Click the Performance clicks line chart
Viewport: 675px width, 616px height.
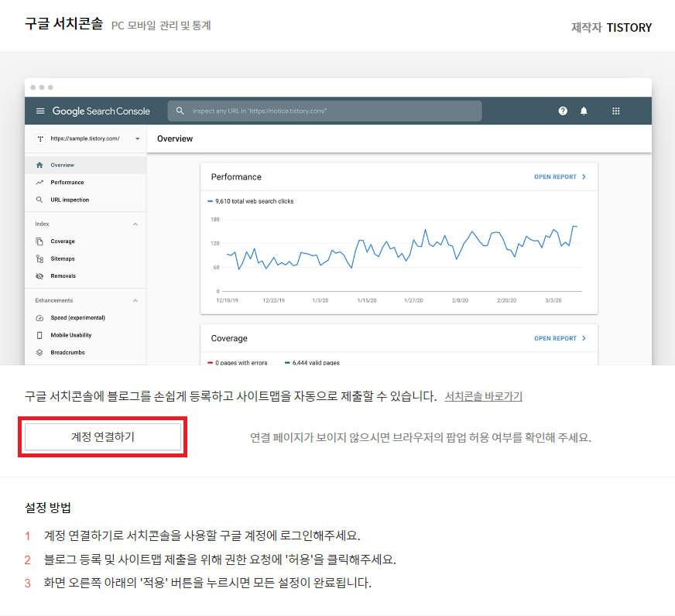[x=402, y=249]
